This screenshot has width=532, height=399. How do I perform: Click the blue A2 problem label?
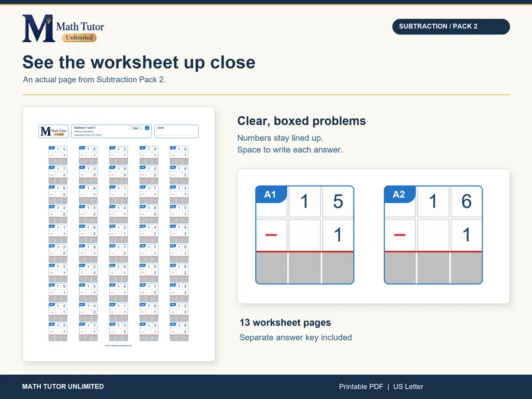tap(399, 194)
